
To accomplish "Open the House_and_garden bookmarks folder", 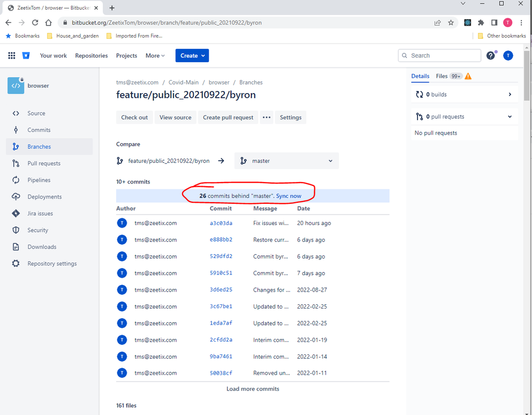I will 72,36.
